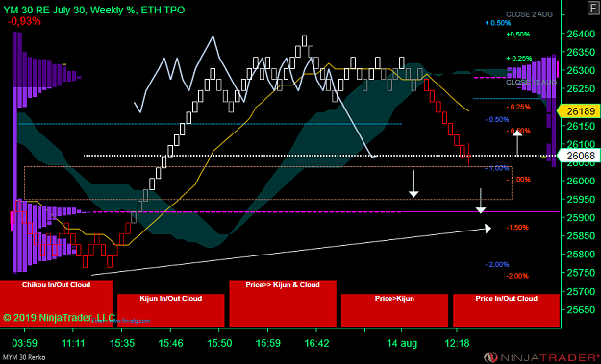
Task: Click the 25900 price axis label
Action: click(581, 217)
